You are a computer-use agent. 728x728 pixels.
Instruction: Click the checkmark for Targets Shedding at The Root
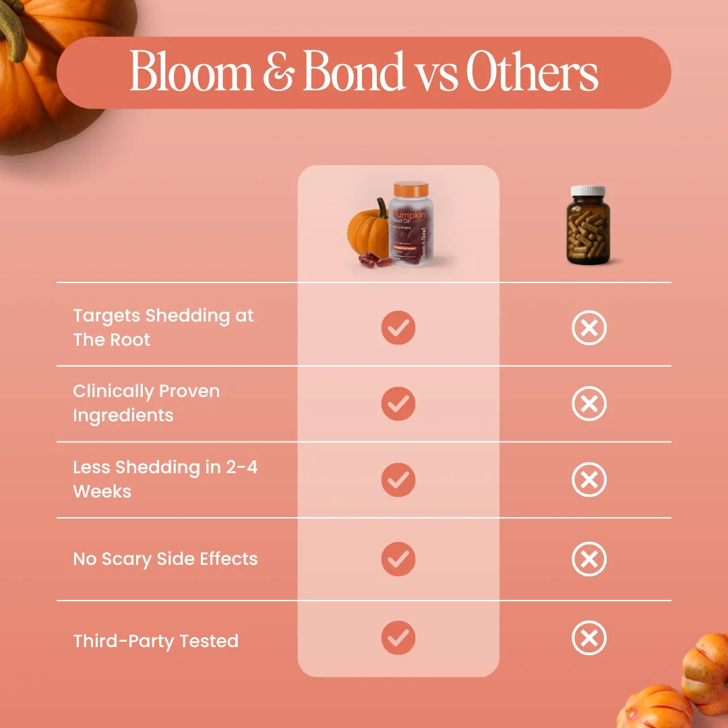(398, 328)
